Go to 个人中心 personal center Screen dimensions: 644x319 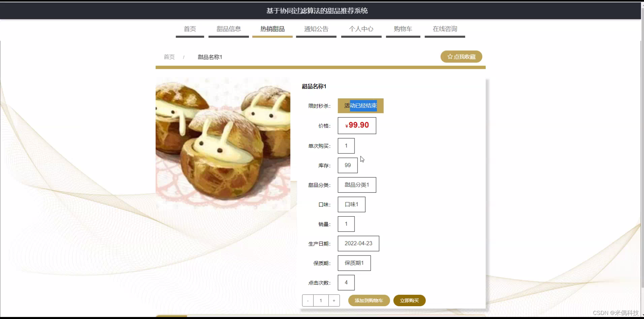[x=361, y=29]
